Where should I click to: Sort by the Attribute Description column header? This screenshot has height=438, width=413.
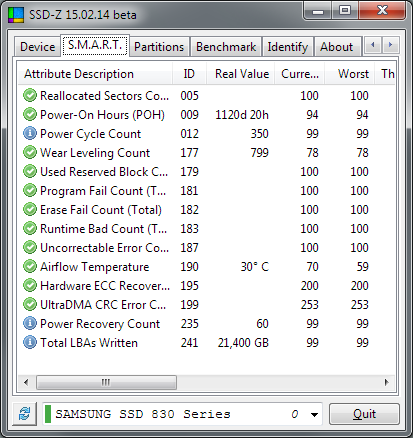95,74
